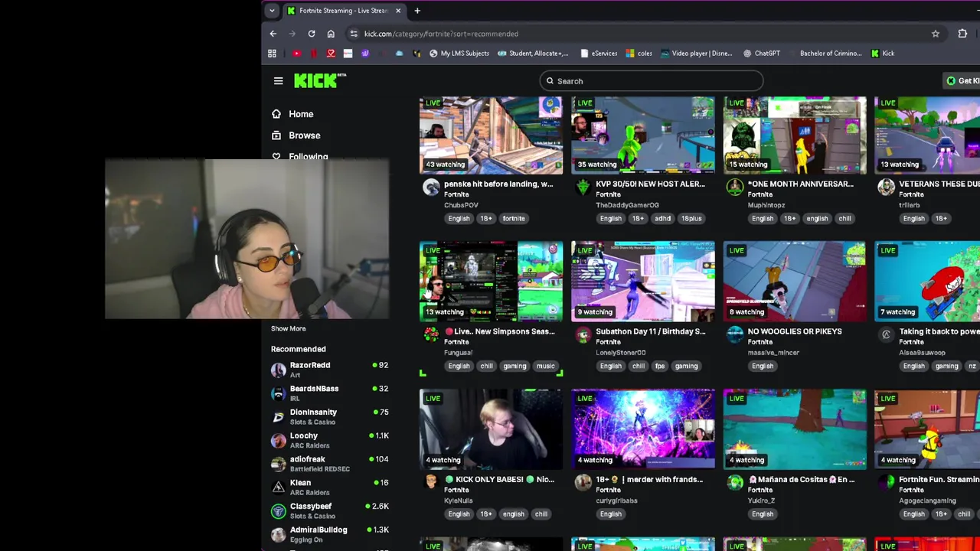Open Loochy's avatar in Recommended

point(279,440)
